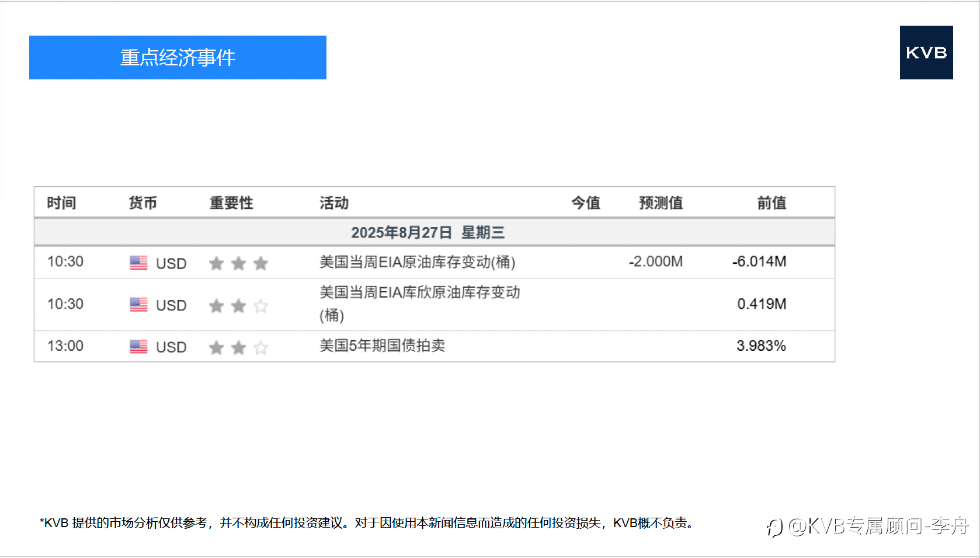
Task: Click USD in the 5年期国债拍卖 row
Action: (x=171, y=347)
